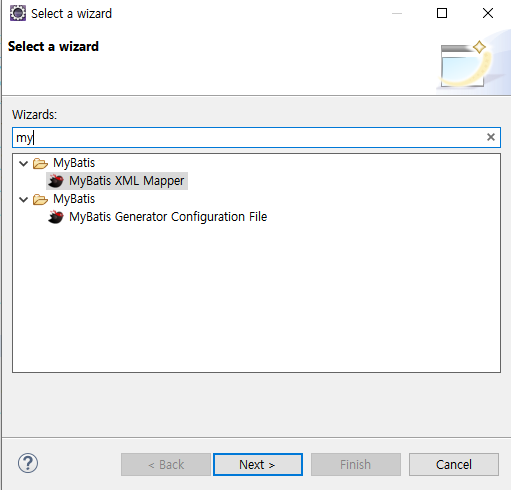
Task: Click the Eclipse icon in the title bar
Action: pos(18,13)
